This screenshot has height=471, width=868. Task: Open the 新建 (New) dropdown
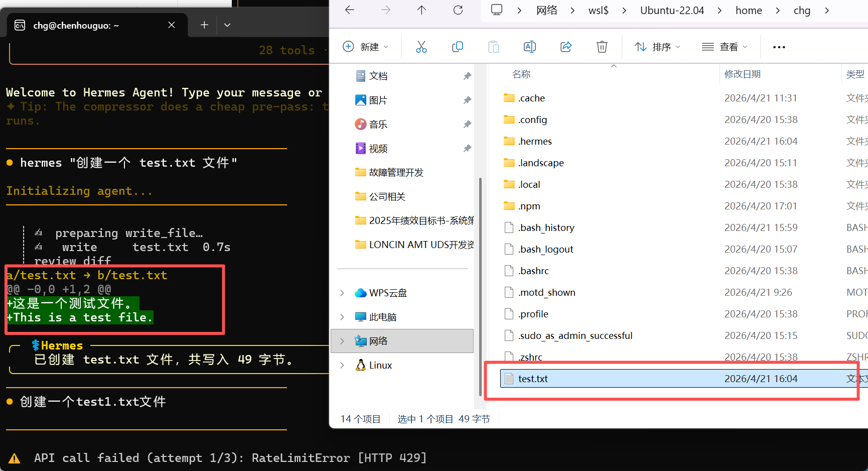click(365, 47)
